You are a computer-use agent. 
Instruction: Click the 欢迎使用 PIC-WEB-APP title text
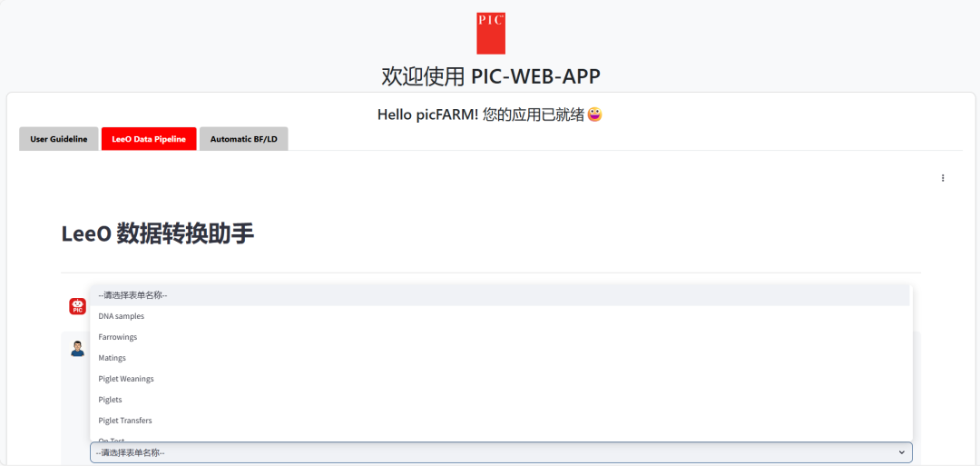[491, 76]
